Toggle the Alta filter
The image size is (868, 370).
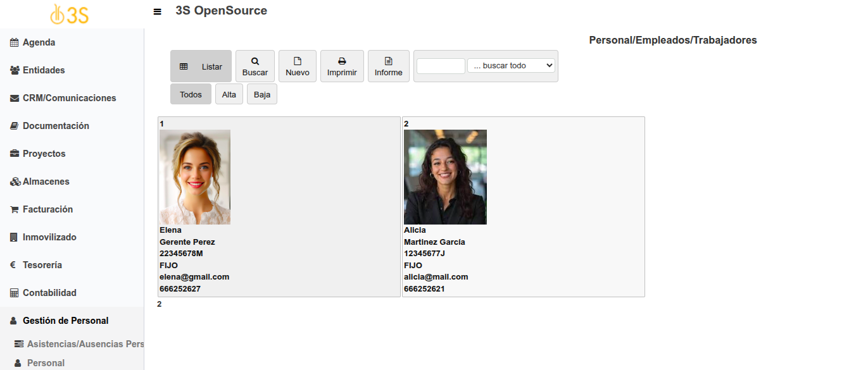pos(229,94)
